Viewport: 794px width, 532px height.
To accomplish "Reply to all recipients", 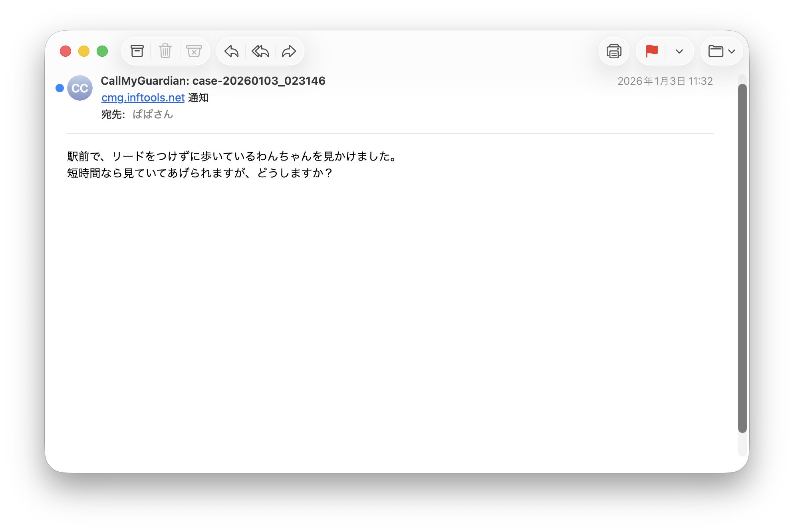I will 260,51.
